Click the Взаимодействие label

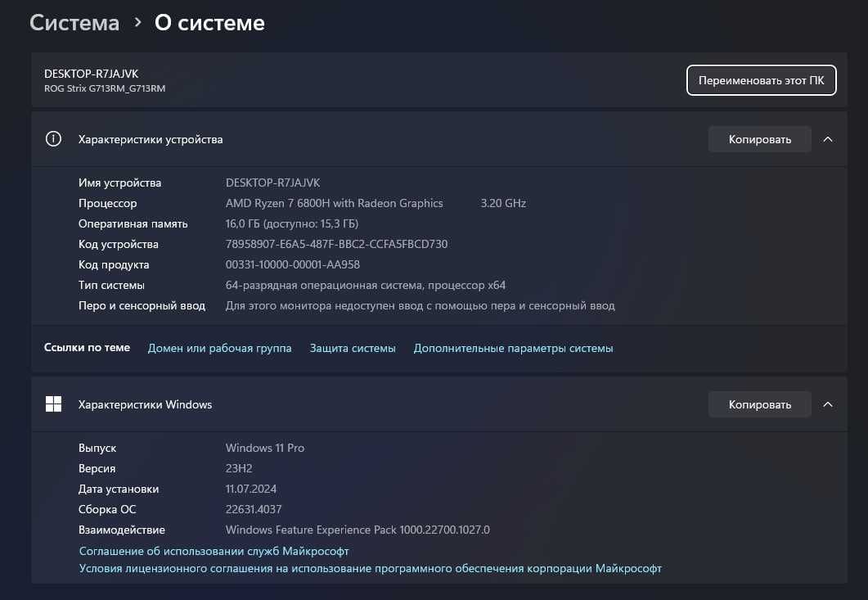(122, 530)
